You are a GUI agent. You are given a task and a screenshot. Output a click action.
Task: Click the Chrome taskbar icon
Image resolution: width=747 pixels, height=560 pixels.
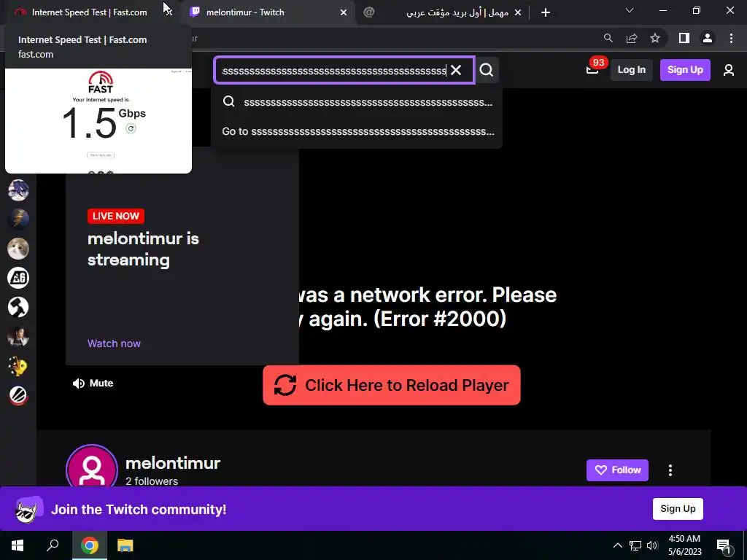(89, 545)
